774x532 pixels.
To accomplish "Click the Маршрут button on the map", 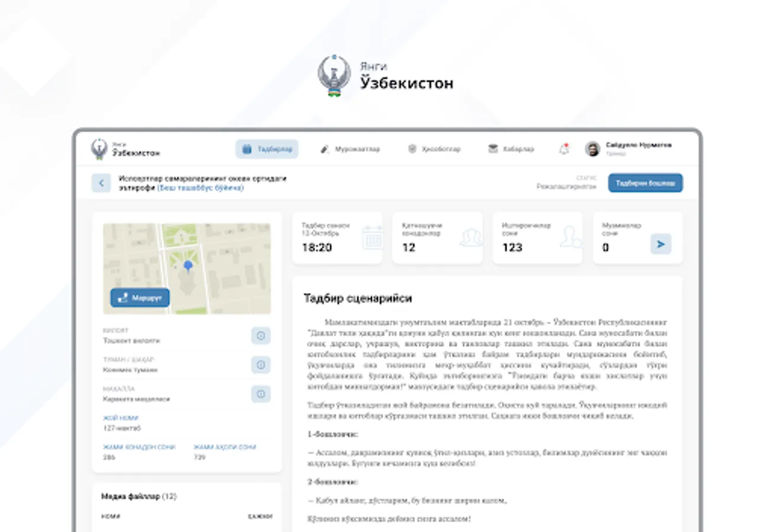I will click(x=140, y=298).
